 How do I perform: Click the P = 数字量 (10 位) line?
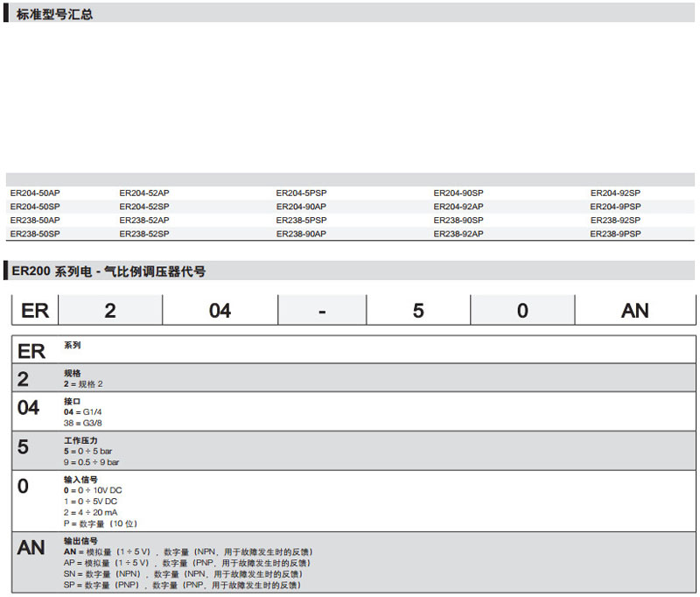click(x=101, y=523)
